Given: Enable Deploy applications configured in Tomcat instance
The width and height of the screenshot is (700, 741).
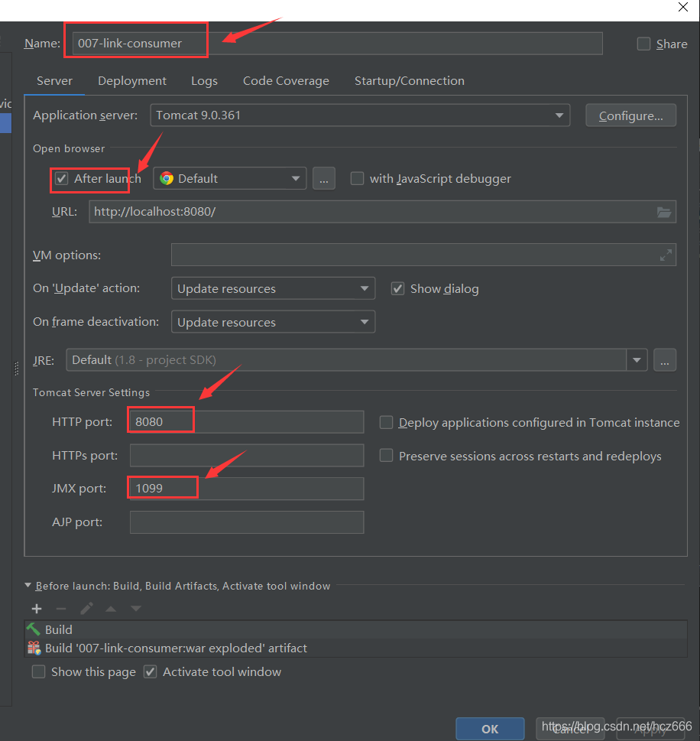Looking at the screenshot, I should point(387,422).
